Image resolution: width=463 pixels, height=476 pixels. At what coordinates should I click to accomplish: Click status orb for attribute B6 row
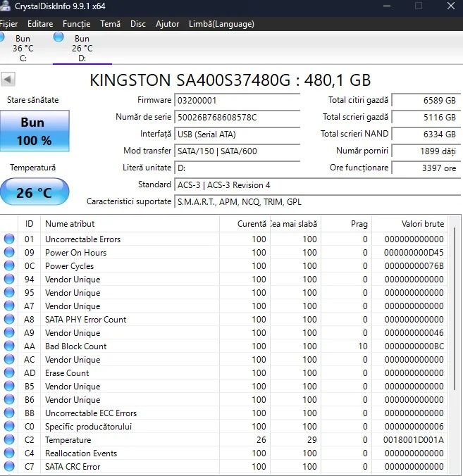9,399
